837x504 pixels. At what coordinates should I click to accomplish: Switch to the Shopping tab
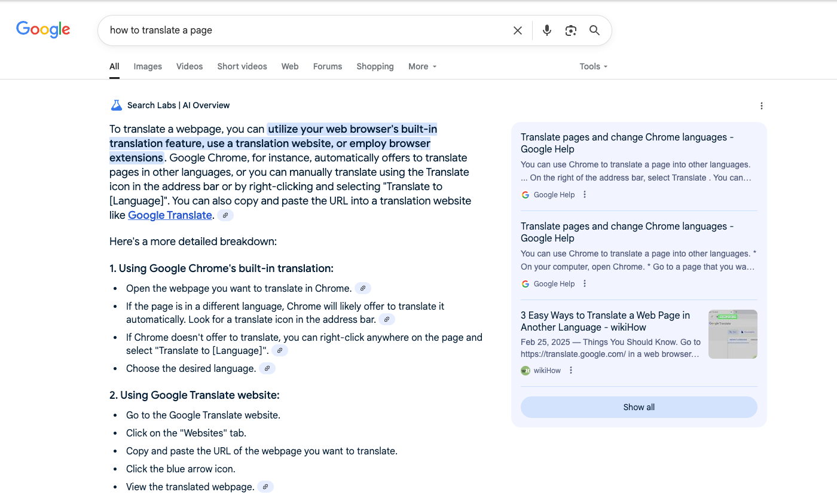tap(375, 66)
